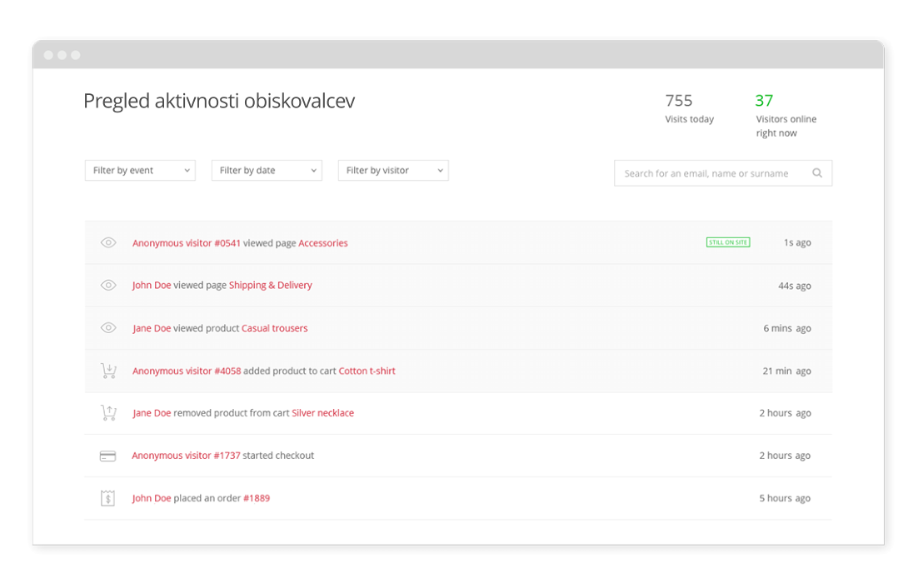Open the Filter by date dropdown
This screenshot has width=918, height=588.
(x=267, y=171)
